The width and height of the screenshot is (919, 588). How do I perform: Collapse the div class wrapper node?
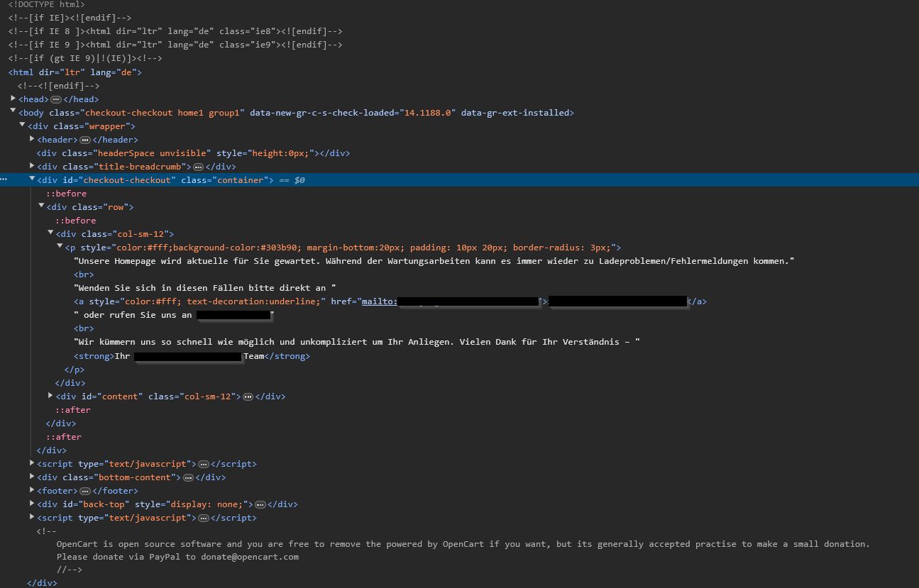click(23, 126)
